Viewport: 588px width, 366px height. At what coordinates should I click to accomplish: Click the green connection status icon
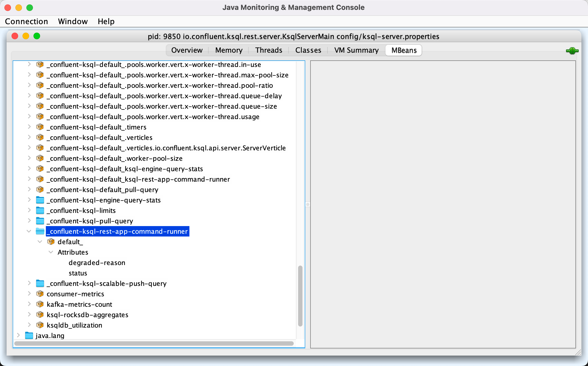pos(572,50)
